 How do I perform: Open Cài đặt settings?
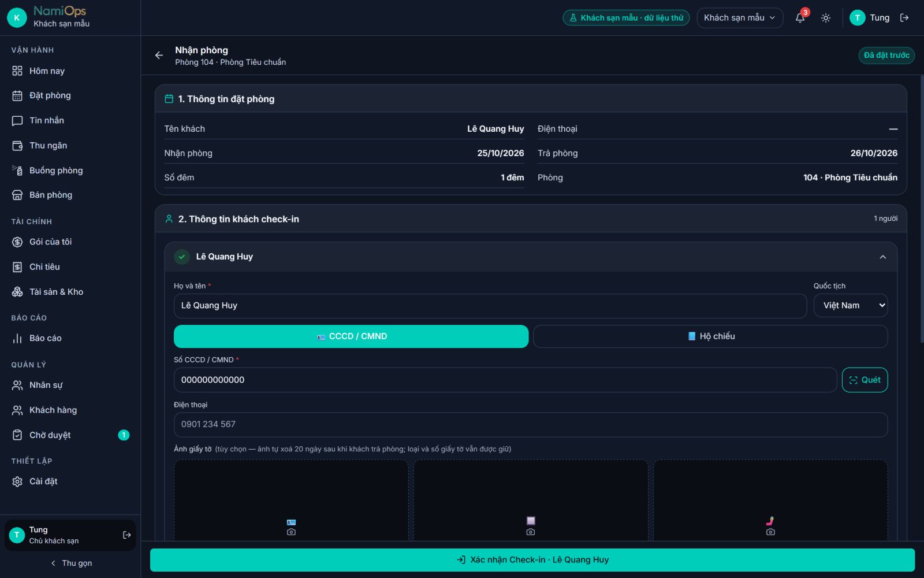click(x=70, y=481)
